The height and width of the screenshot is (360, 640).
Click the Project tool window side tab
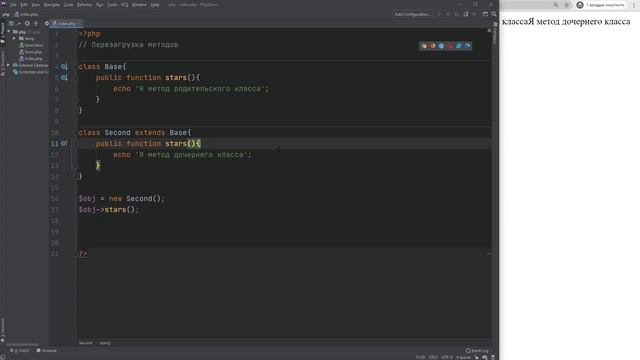tap(2, 33)
